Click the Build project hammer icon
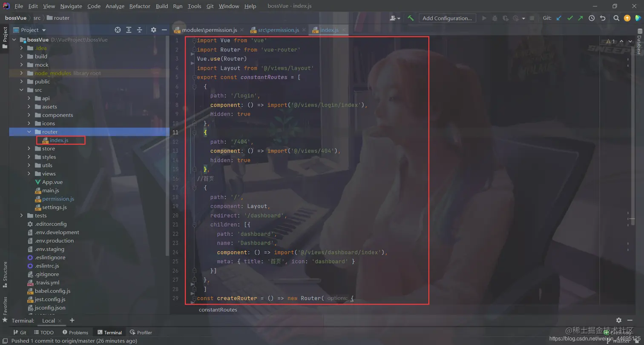Viewport: 644px width, 345px height. (x=411, y=18)
